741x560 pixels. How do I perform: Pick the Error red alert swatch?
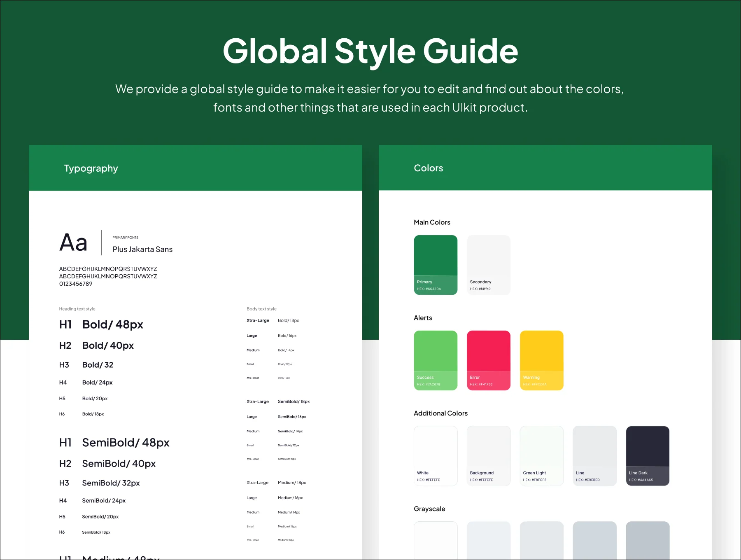tap(489, 360)
